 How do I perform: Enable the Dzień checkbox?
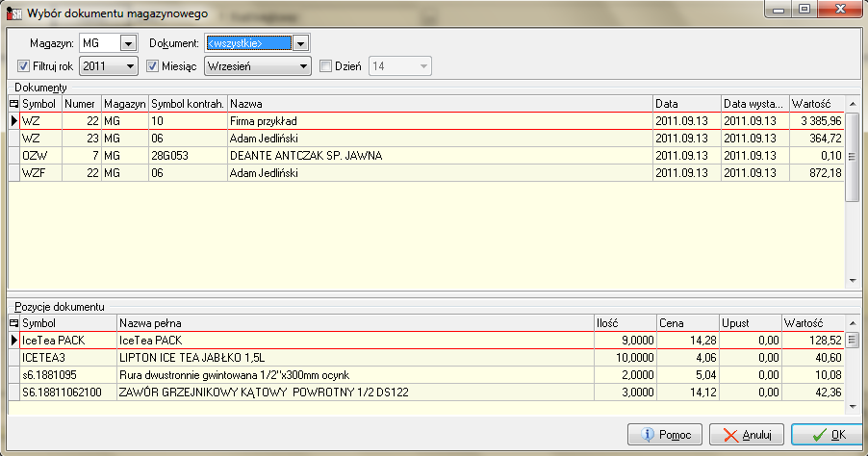pyautogui.click(x=325, y=65)
